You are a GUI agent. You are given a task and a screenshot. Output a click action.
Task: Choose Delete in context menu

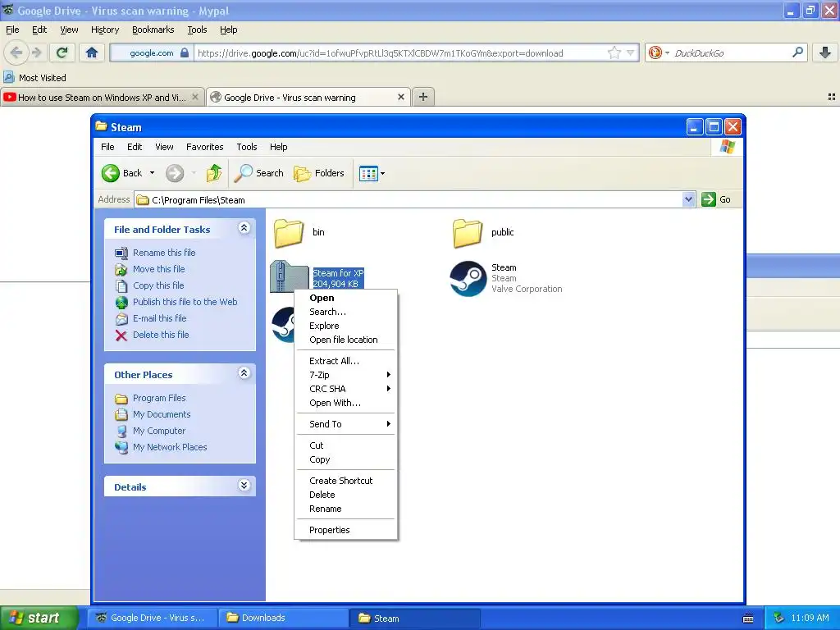[x=346, y=495]
